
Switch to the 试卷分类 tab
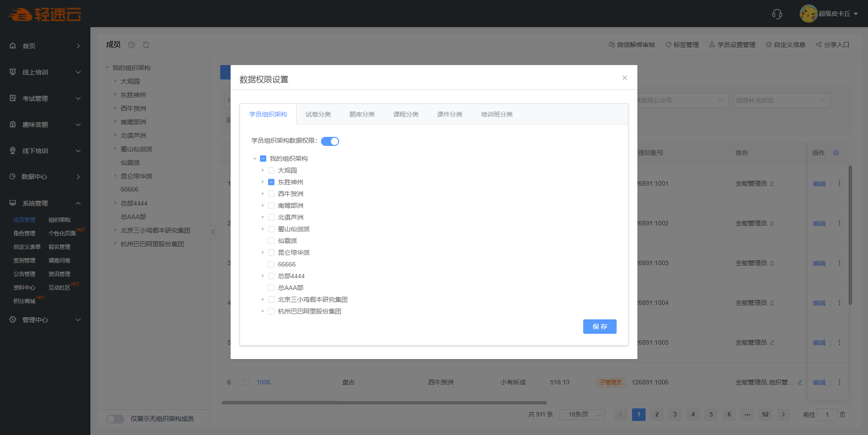(318, 114)
